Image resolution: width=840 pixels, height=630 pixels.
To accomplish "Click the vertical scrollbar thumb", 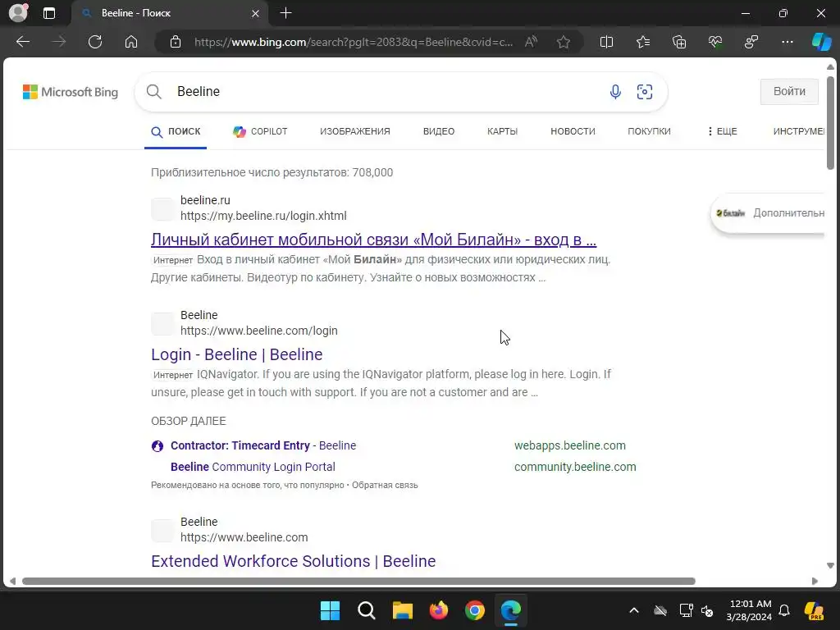I will [x=830, y=123].
